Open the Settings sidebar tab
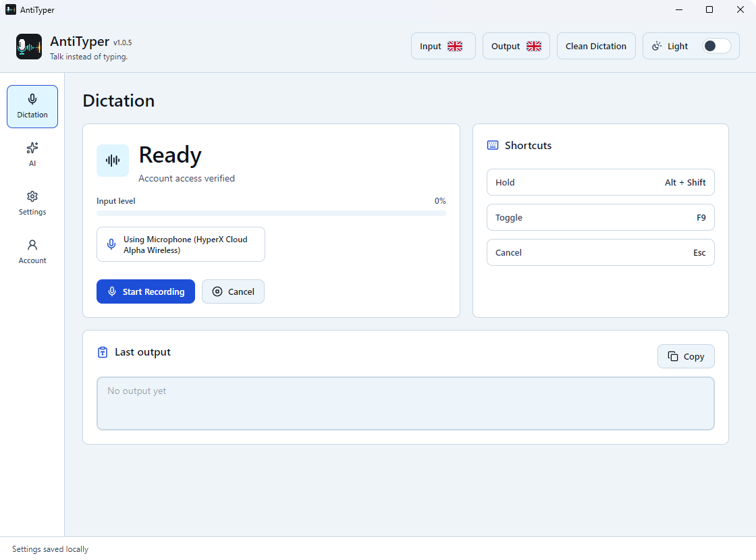756x560 pixels. [x=32, y=203]
